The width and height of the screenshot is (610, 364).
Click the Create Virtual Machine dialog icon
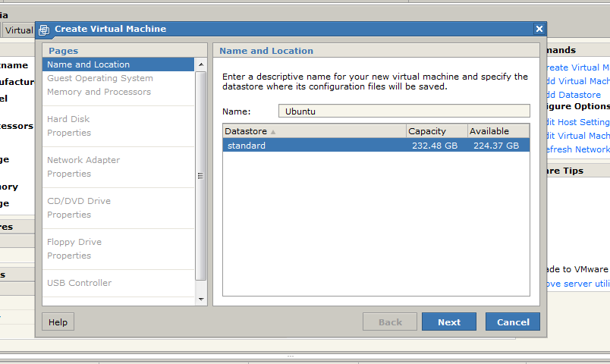[44, 30]
